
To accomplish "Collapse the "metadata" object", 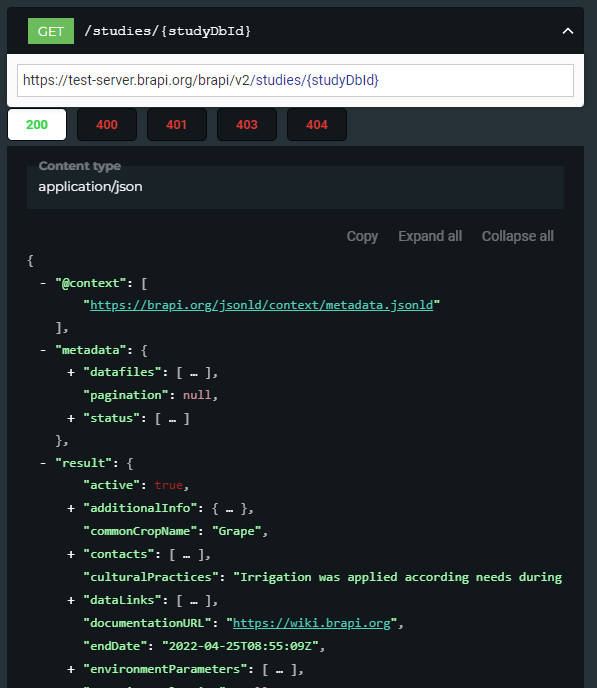I will click(43, 350).
